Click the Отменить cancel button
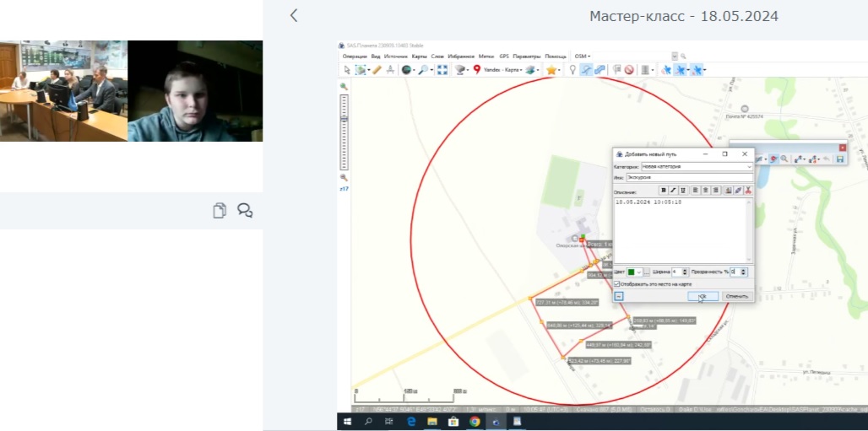Screen dimensions: 868x431 [x=736, y=297]
